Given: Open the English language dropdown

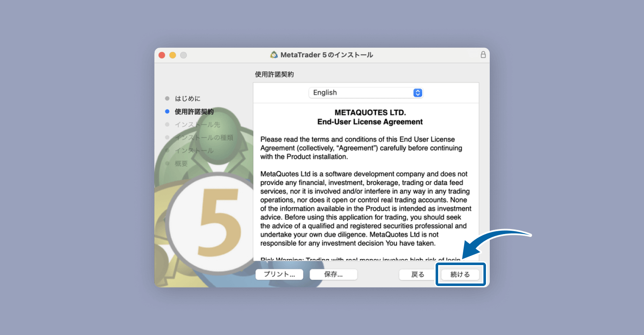Looking at the screenshot, I should (x=366, y=93).
